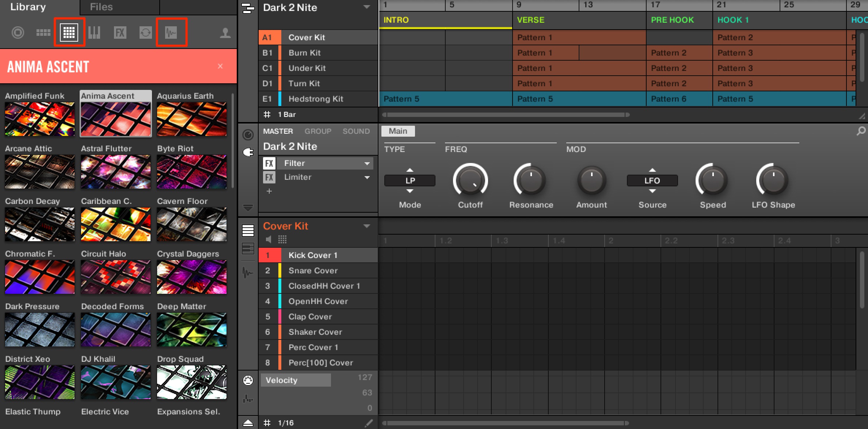868x429 pixels.
Task: Add a plug-in with plus button
Action: pos(269,191)
